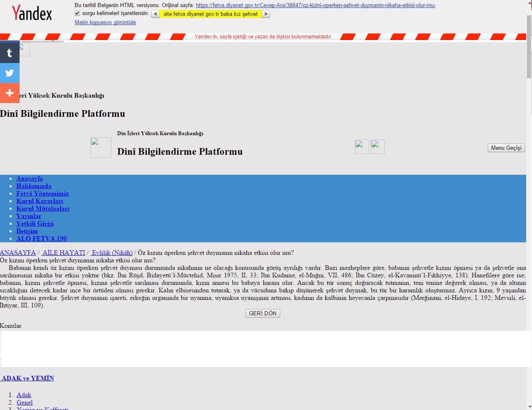Open İletişim menu item

tap(27, 231)
